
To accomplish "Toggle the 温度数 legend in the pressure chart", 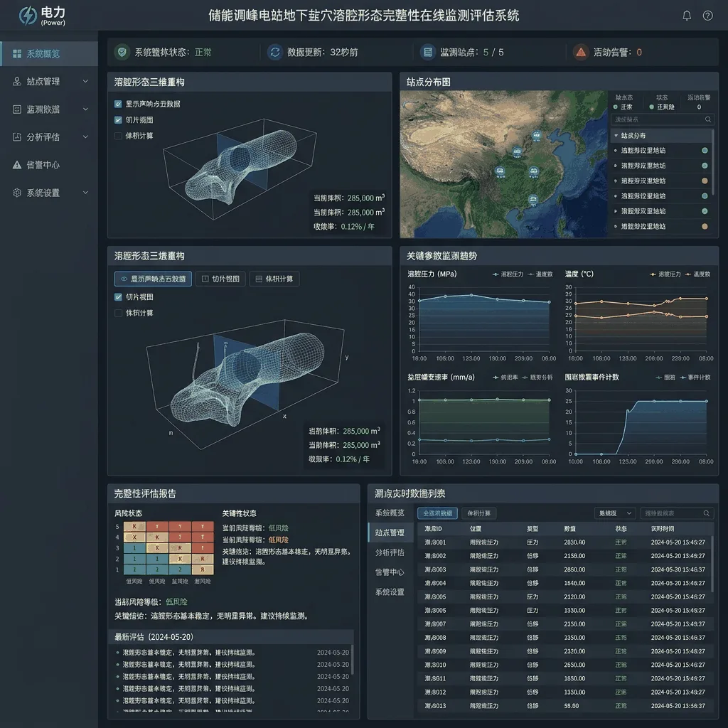I will tap(540, 274).
